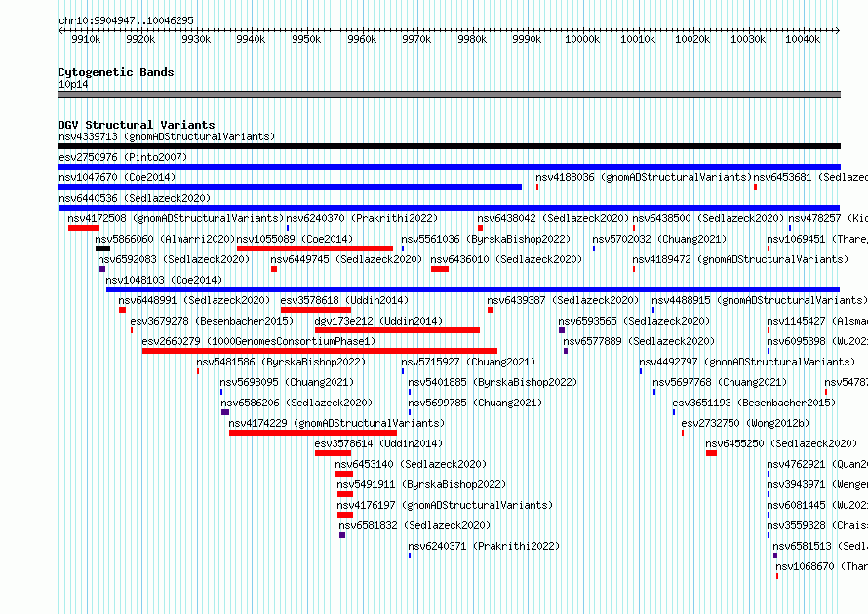Open nsv5561036 (ByrskaBishop2022) label

click(x=486, y=239)
